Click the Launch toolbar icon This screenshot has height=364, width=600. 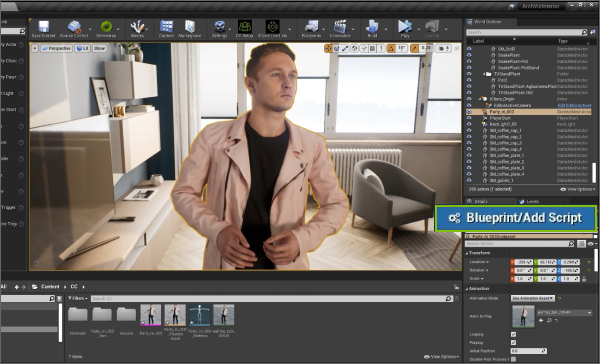click(432, 27)
